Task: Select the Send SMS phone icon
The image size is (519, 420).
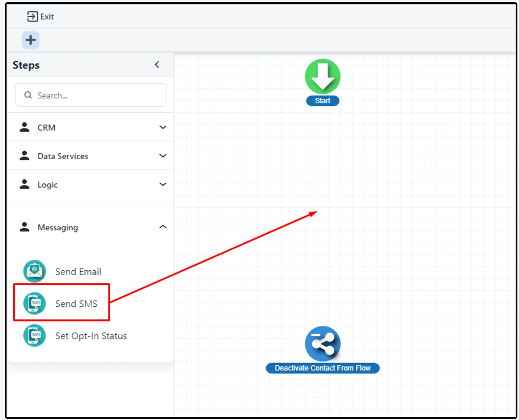Action: click(34, 304)
